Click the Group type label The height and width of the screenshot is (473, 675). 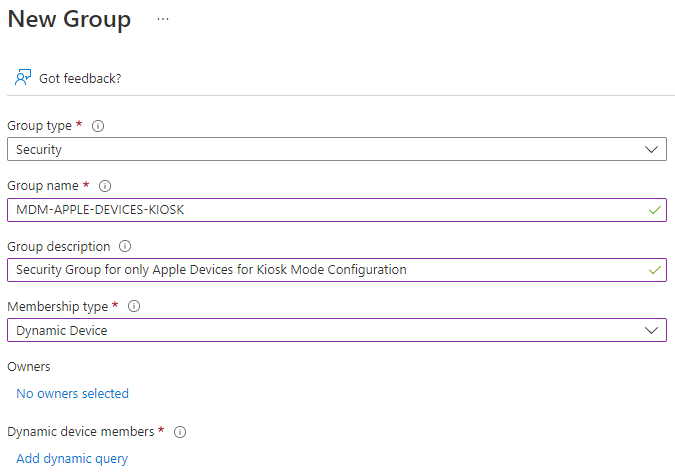[x=40, y=126]
